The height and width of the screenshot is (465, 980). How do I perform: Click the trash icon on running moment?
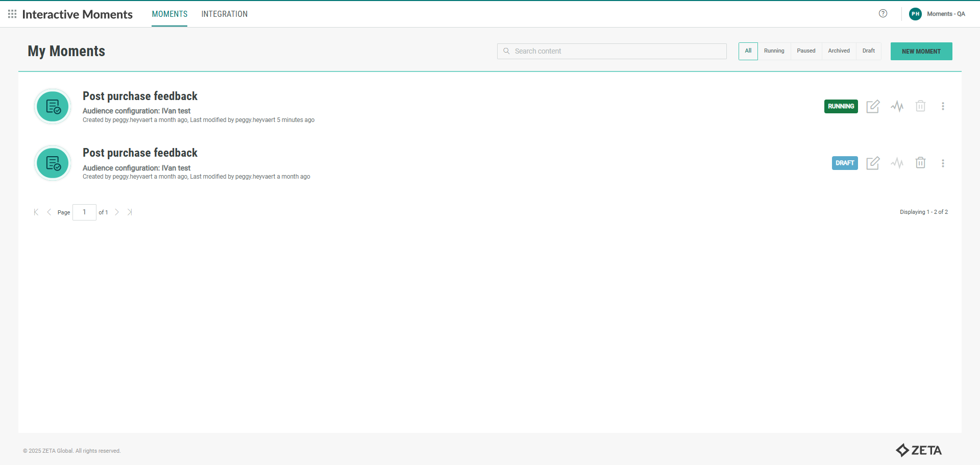click(x=920, y=106)
